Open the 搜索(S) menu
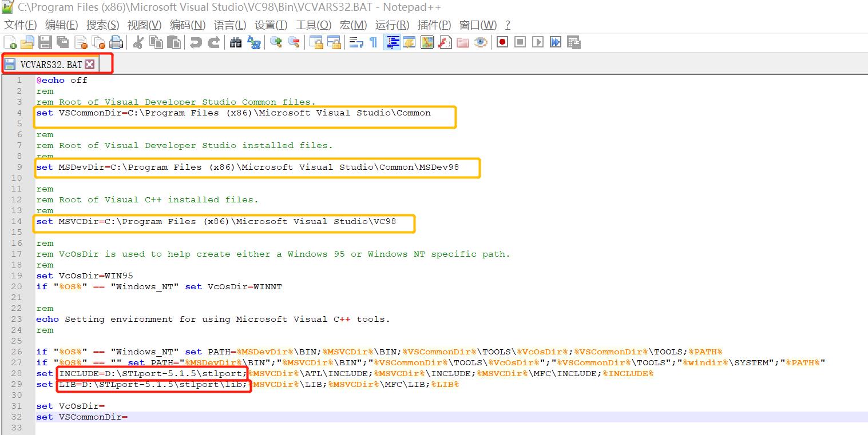 (x=102, y=25)
